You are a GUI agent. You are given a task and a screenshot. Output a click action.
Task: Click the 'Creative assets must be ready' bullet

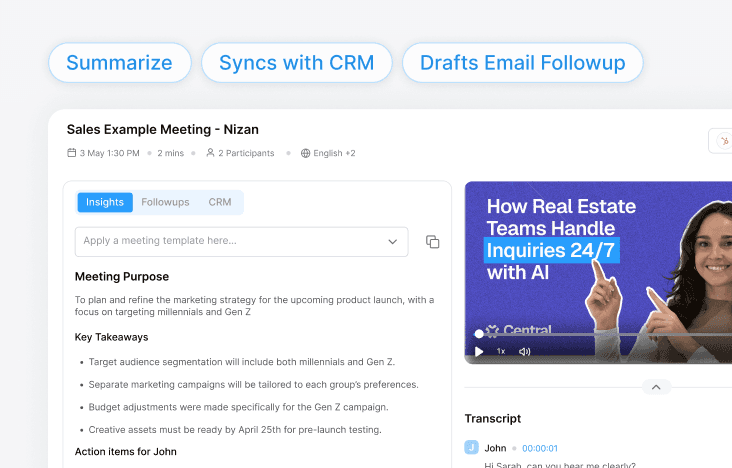click(x=235, y=430)
